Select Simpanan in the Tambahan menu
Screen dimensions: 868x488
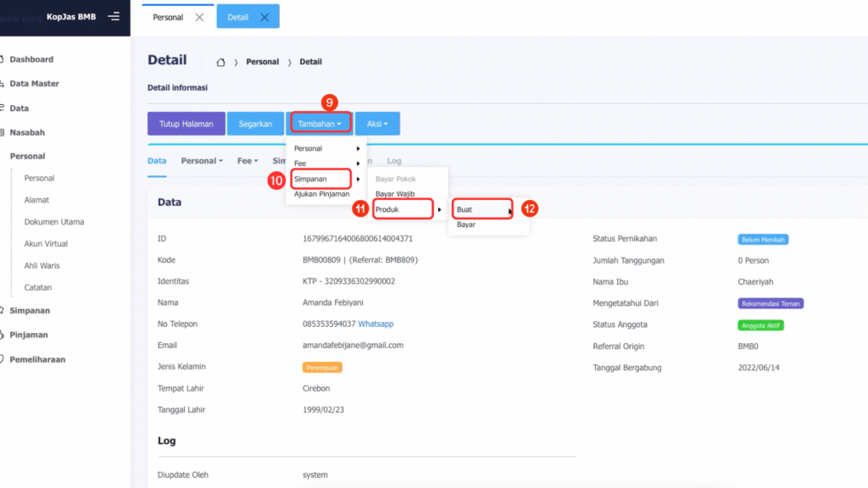[320, 179]
